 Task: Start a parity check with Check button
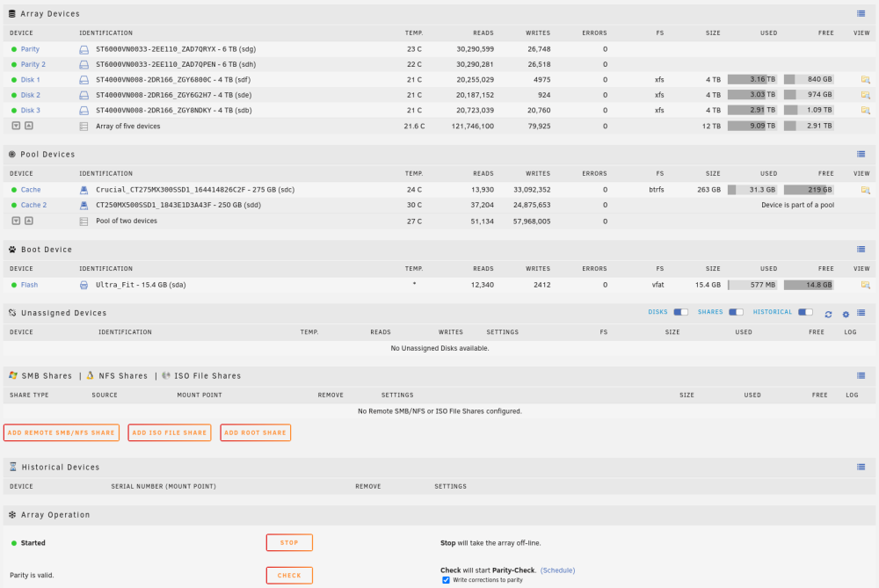coord(289,575)
